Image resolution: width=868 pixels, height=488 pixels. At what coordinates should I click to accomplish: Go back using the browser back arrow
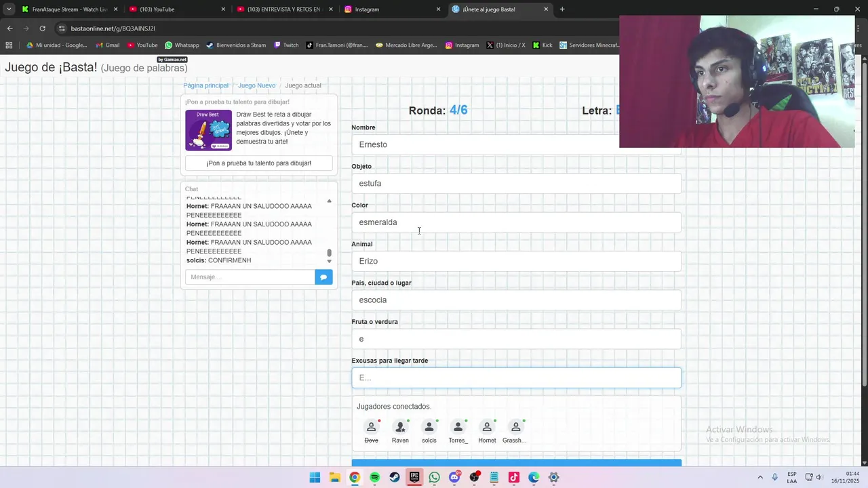(9, 28)
